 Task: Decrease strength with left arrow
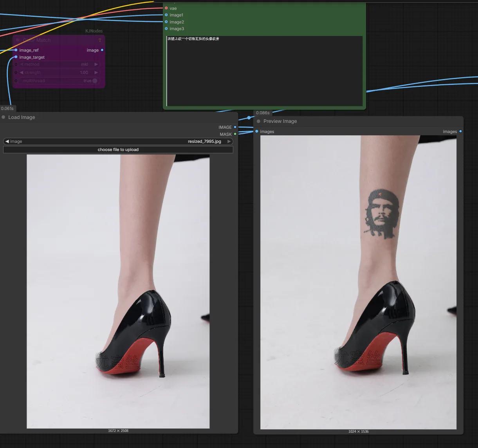pyautogui.click(x=22, y=72)
